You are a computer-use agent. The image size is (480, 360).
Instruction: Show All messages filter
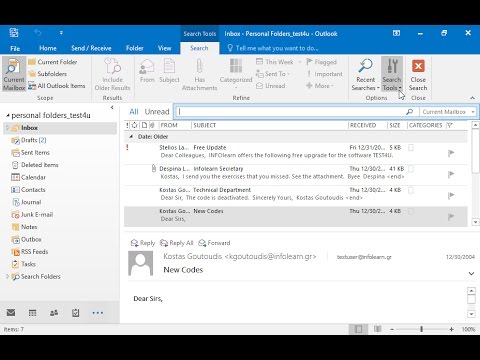click(x=134, y=112)
